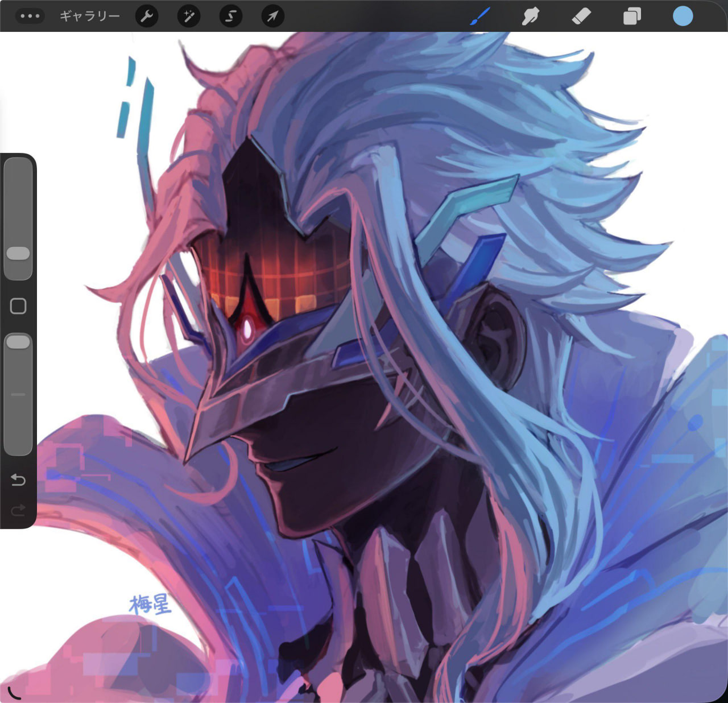Redo with the greyed arrow
Viewport: 728px width, 703px height.
pyautogui.click(x=18, y=510)
